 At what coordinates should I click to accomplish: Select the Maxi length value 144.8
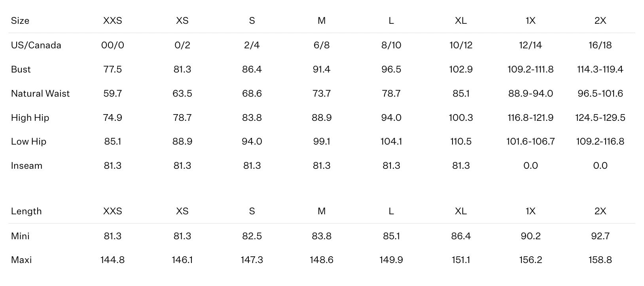pos(113,260)
